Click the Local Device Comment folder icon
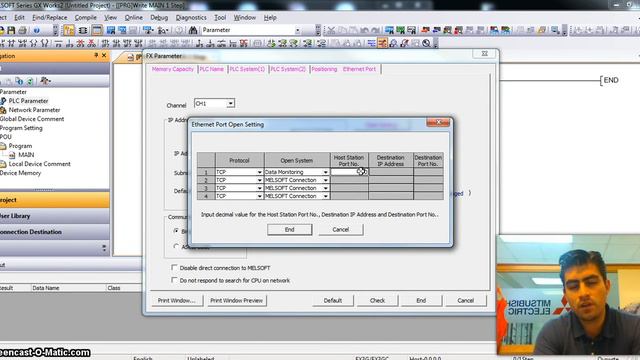Viewport: 640px width, 360px height. pos(3,164)
